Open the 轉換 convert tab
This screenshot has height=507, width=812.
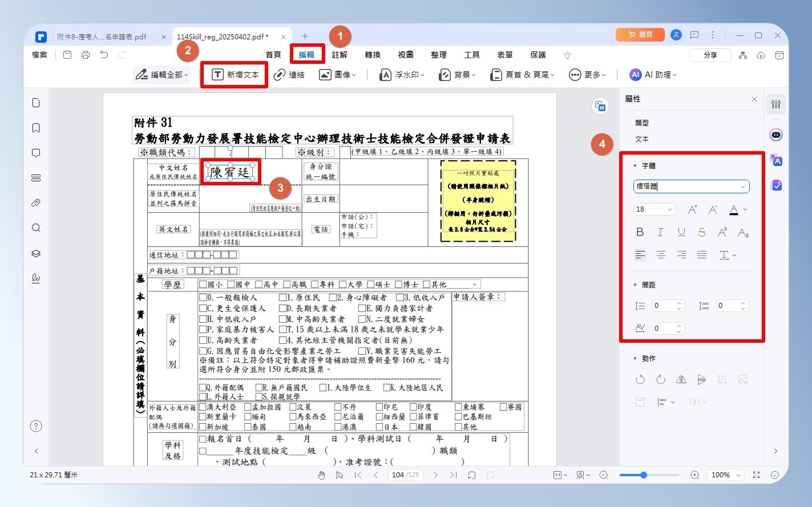pos(373,55)
